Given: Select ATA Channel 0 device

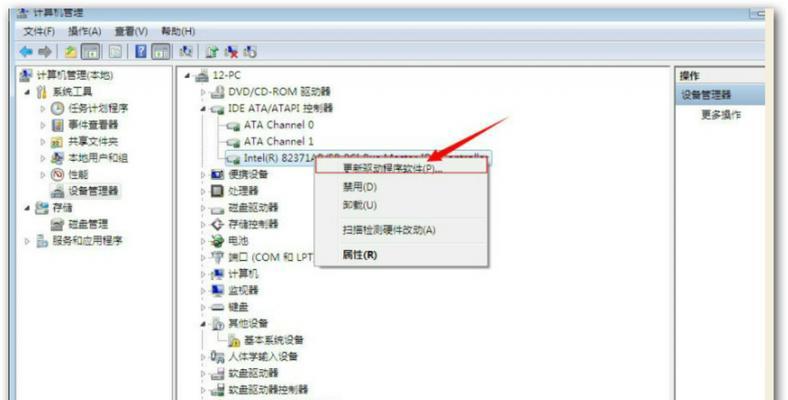Looking at the screenshot, I should click(x=279, y=125).
